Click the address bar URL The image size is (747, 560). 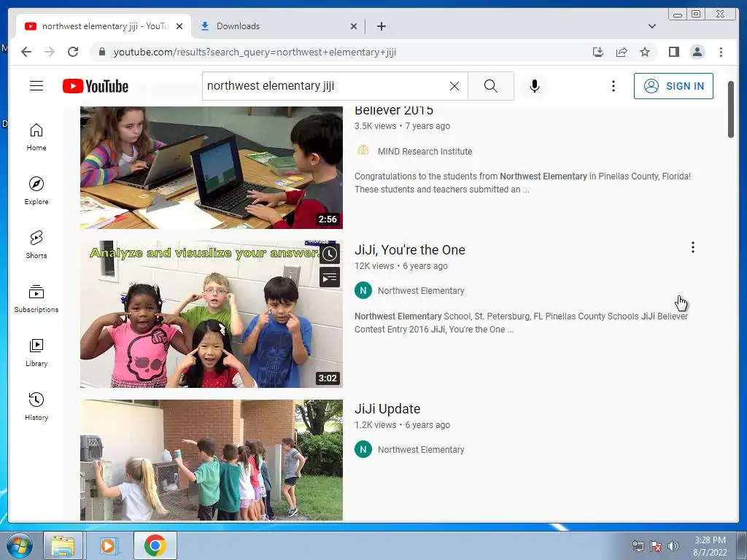click(255, 52)
